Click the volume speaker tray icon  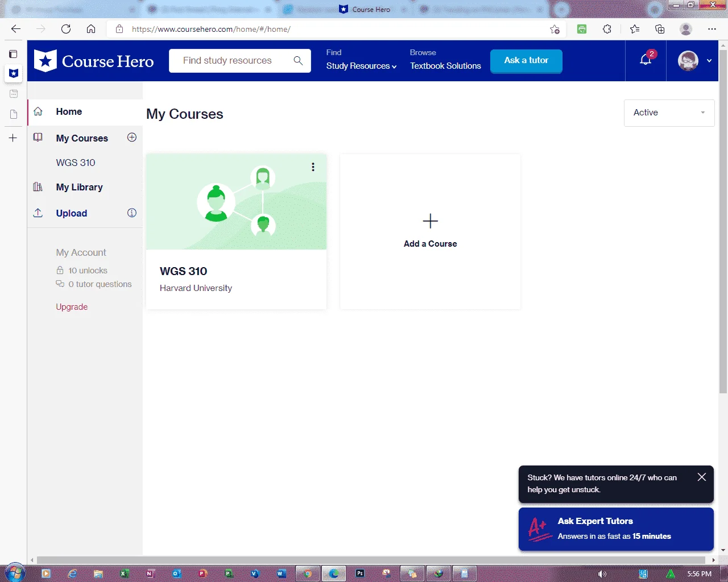[x=602, y=574]
